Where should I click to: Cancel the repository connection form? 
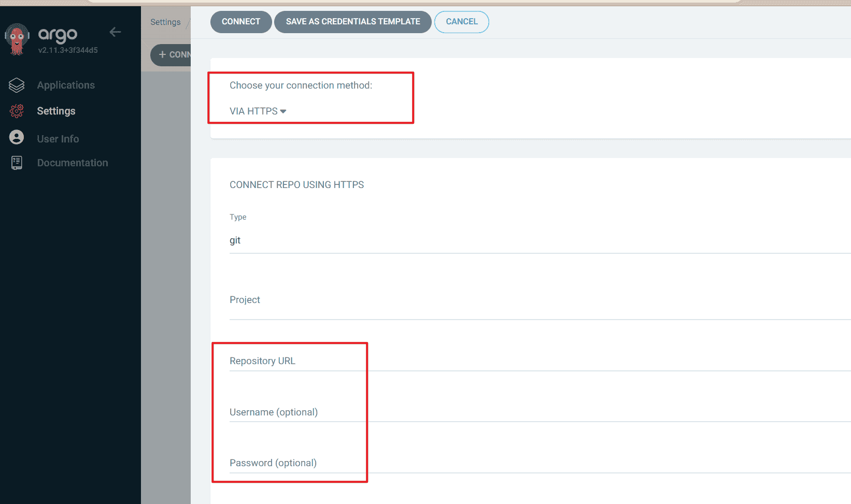[461, 22]
